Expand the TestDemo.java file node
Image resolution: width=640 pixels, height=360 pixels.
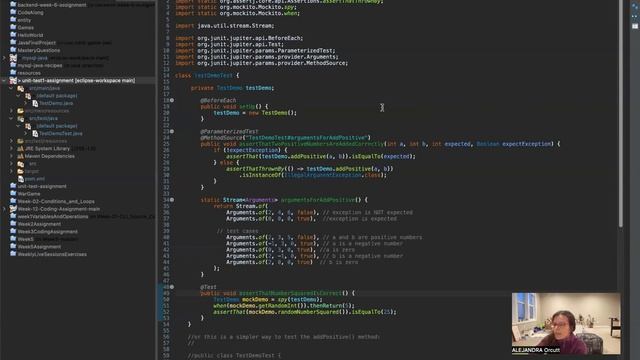coord(26,103)
